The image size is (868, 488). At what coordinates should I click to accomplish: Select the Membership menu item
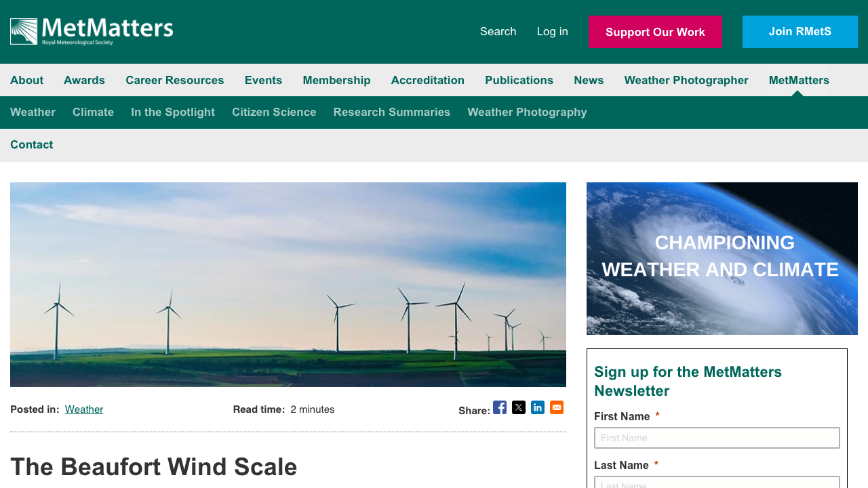(336, 80)
